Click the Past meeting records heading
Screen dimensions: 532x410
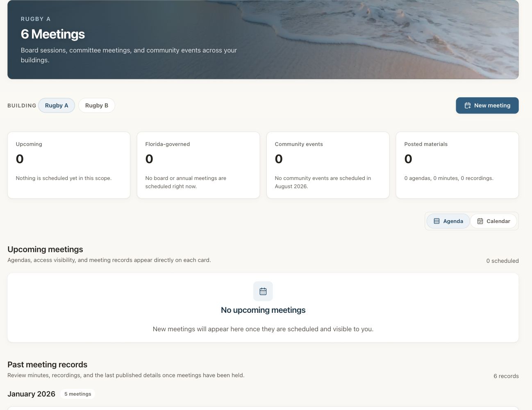(x=48, y=364)
